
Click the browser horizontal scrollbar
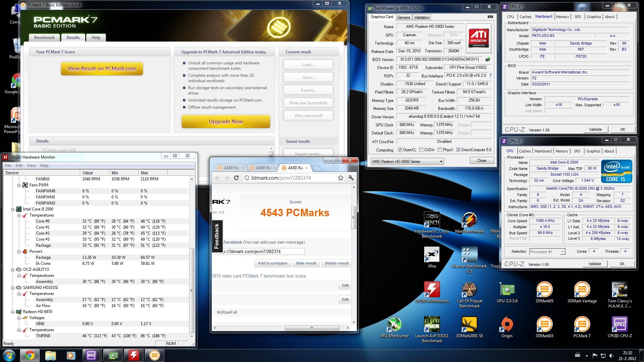312,328
